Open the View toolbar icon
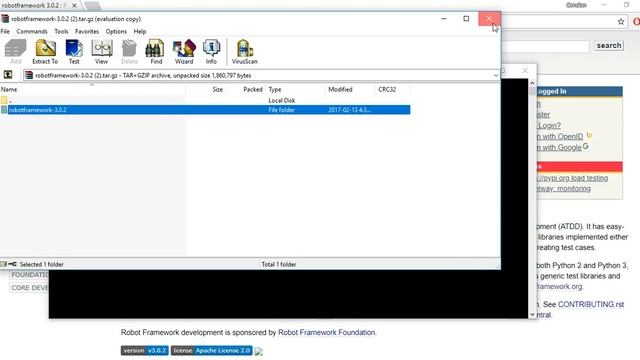The height and width of the screenshot is (360, 640). [101, 52]
